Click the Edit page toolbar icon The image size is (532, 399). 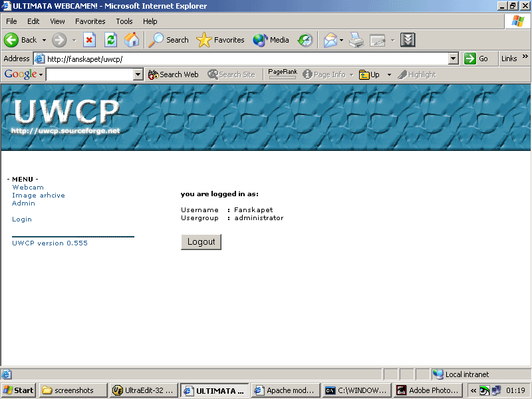pos(377,40)
